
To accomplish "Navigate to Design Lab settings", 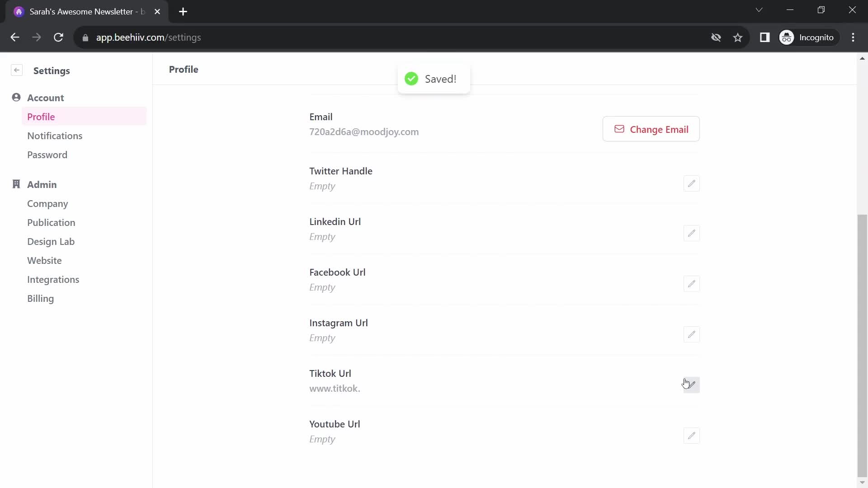I will (x=51, y=241).
